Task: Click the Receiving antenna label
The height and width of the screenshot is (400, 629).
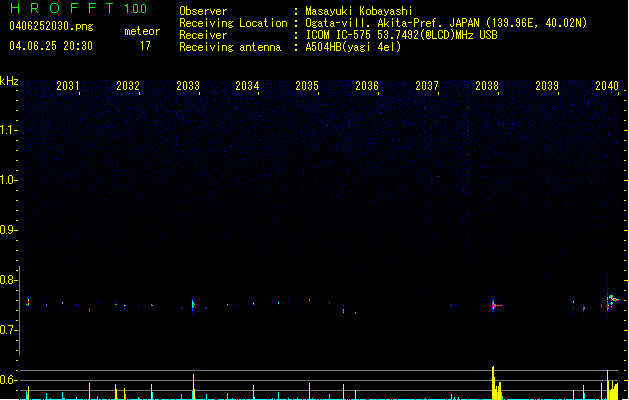Action: click(x=230, y=47)
